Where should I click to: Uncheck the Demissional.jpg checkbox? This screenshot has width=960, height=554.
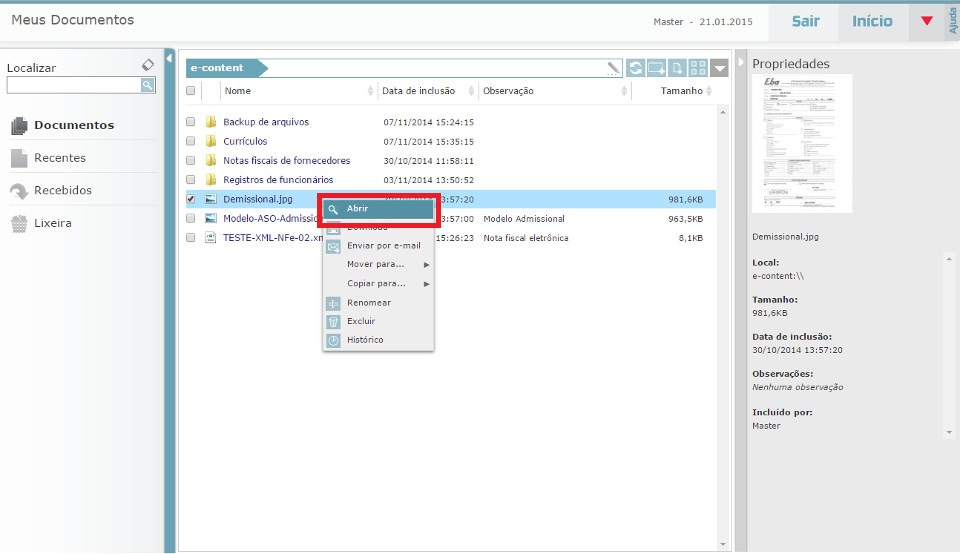coord(191,199)
